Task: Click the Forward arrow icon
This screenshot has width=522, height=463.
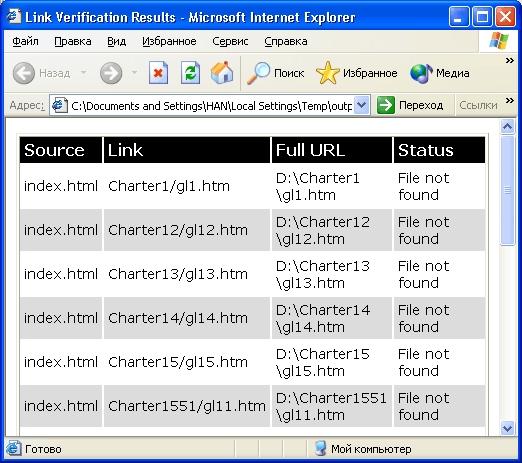Action: pos(111,73)
